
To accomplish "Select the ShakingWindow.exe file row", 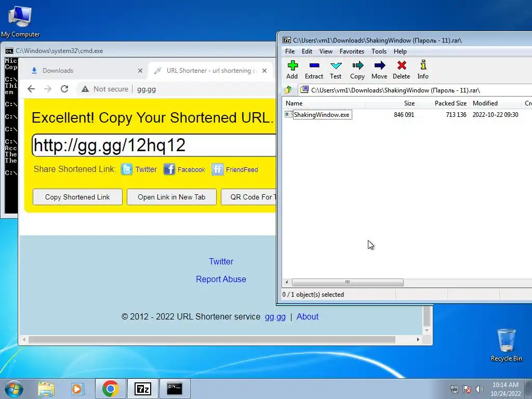I will [x=407, y=115].
